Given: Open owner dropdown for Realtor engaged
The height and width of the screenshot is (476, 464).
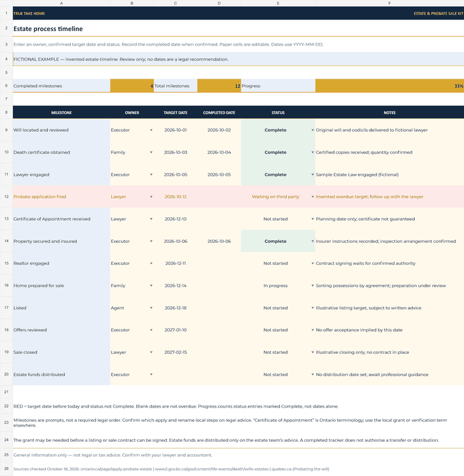Looking at the screenshot, I should point(151,263).
